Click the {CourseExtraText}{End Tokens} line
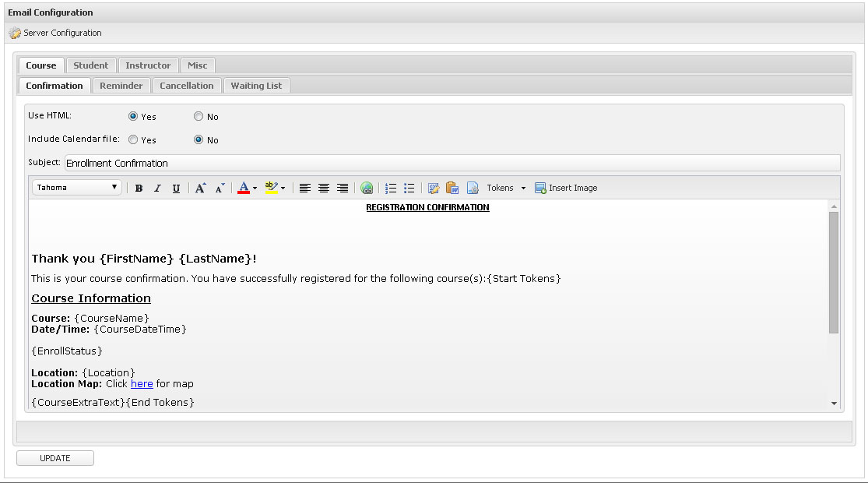 pyautogui.click(x=113, y=403)
